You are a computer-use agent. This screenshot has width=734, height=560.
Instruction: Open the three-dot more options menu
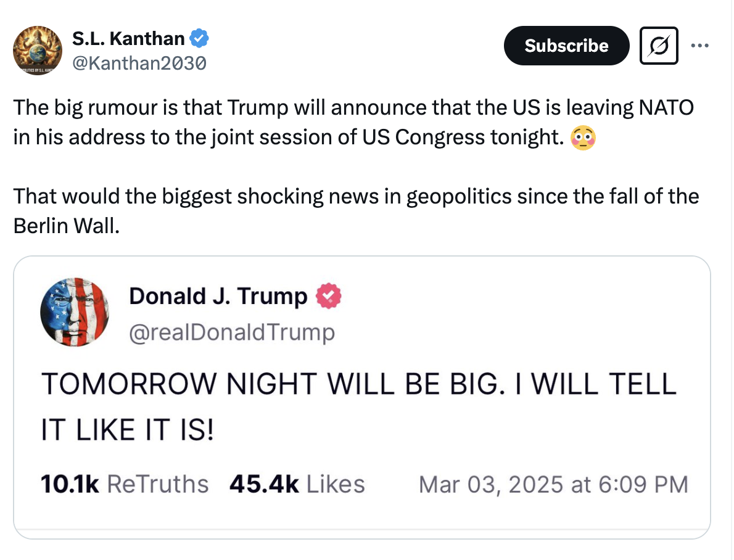[699, 46]
